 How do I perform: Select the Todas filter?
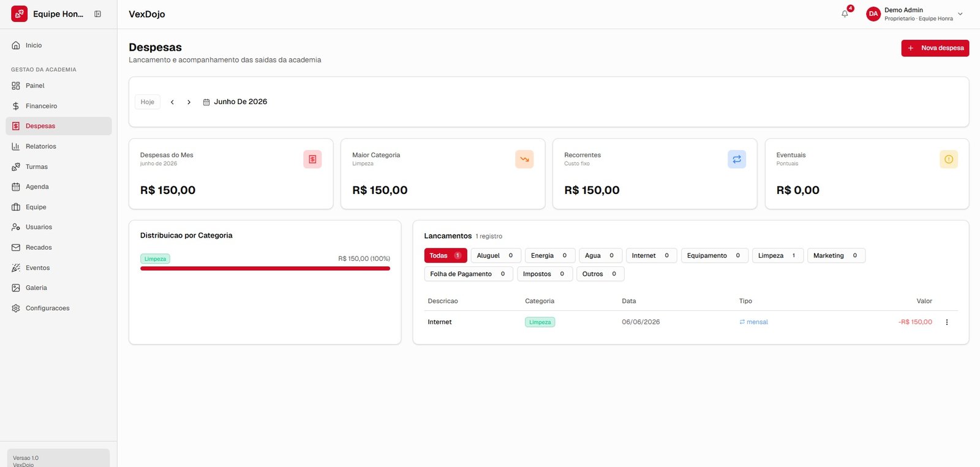click(x=445, y=255)
